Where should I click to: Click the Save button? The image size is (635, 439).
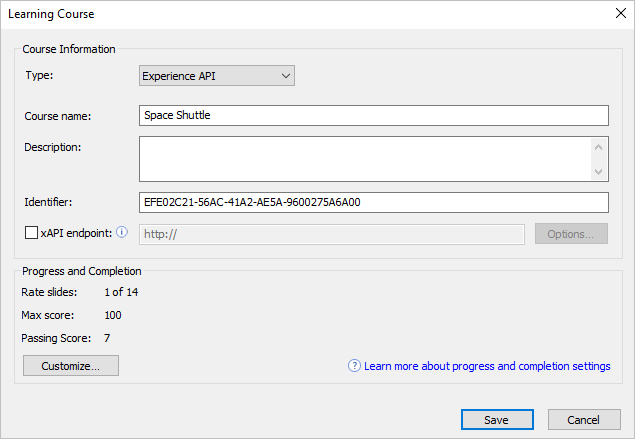click(x=497, y=420)
